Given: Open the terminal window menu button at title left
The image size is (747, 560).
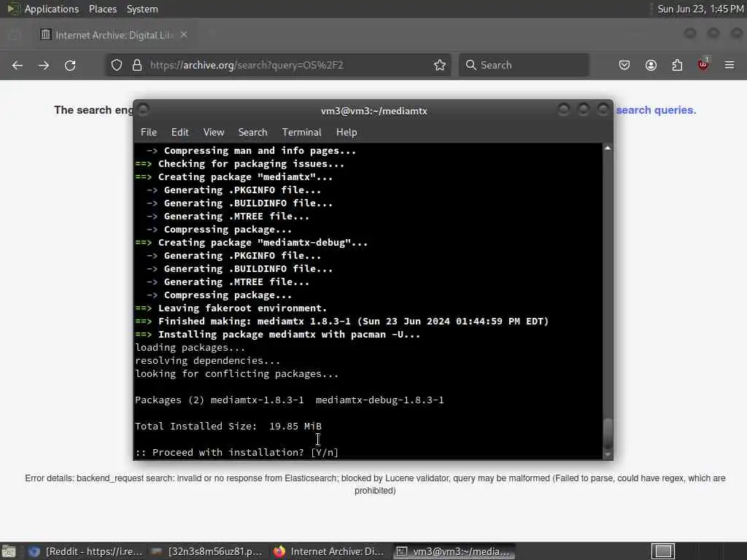Looking at the screenshot, I should (143, 110).
